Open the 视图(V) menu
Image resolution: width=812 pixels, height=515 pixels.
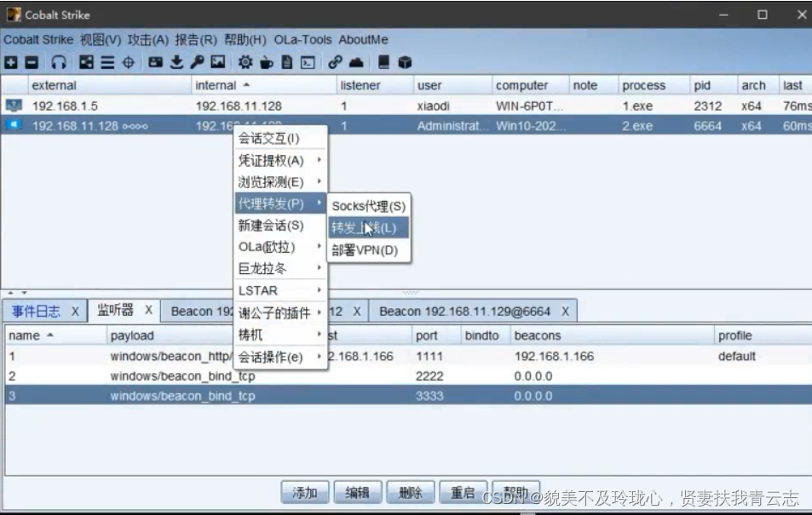(101, 40)
